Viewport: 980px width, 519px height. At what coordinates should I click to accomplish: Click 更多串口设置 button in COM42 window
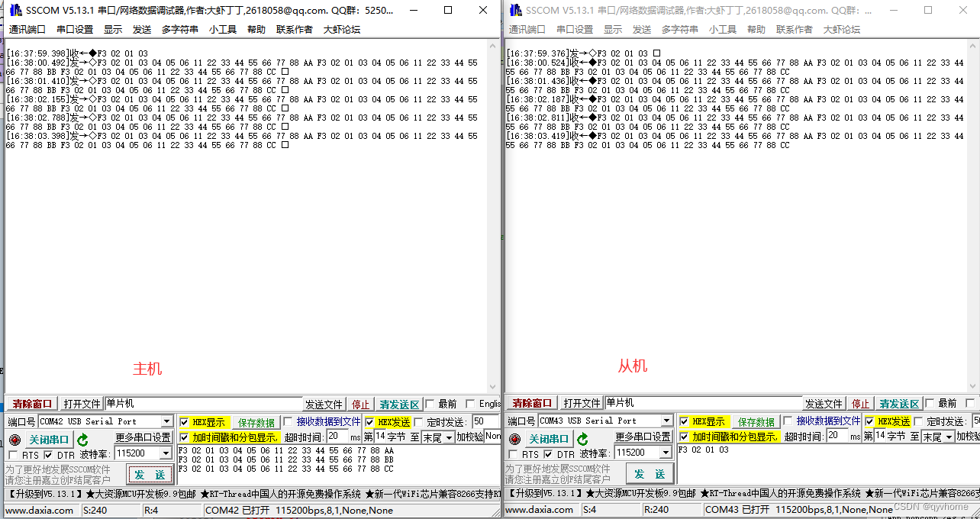[x=143, y=437]
